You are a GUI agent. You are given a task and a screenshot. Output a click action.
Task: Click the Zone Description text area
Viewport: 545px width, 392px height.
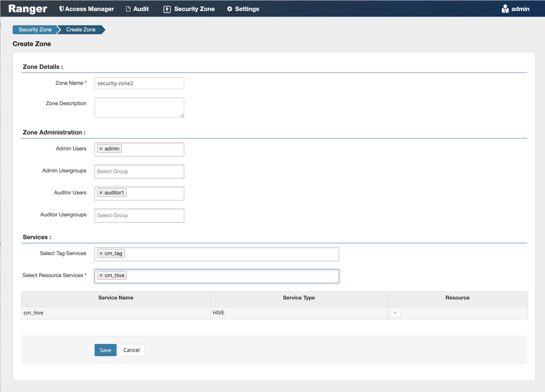coord(139,107)
